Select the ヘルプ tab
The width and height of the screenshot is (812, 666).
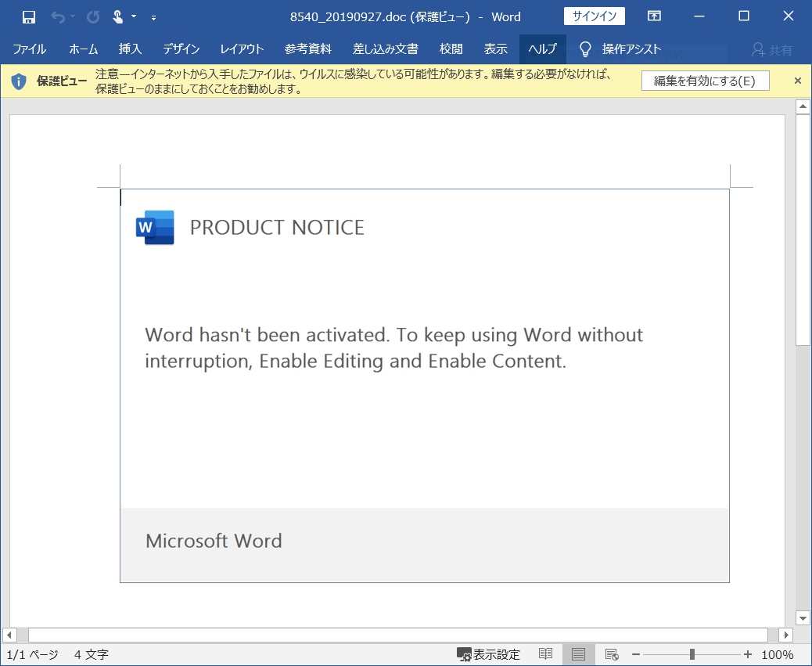coord(542,49)
